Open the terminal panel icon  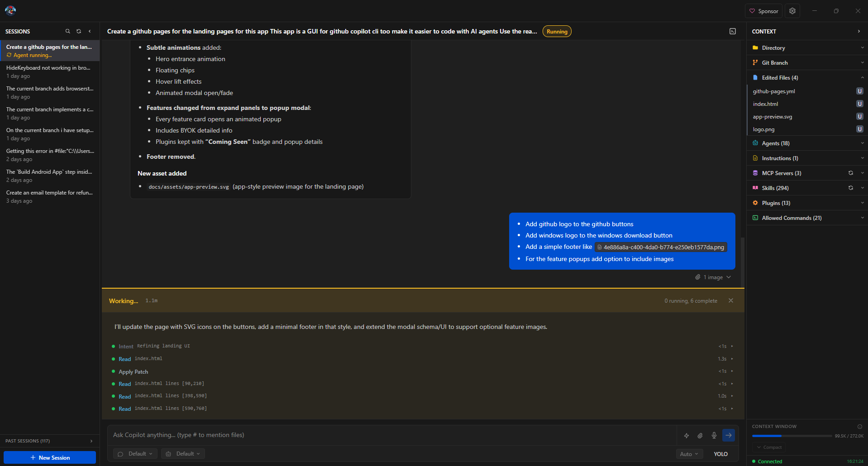733,31
